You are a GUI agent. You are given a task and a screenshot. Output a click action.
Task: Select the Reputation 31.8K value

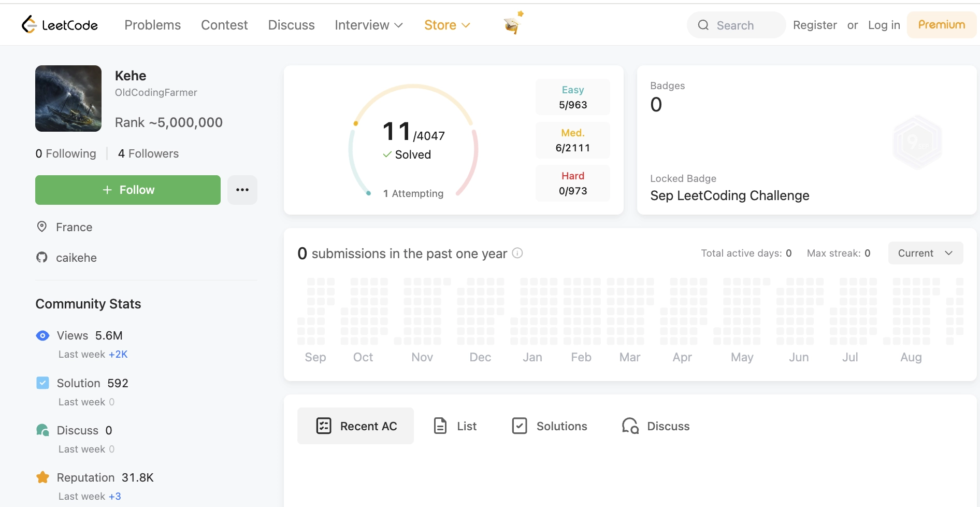pos(138,477)
